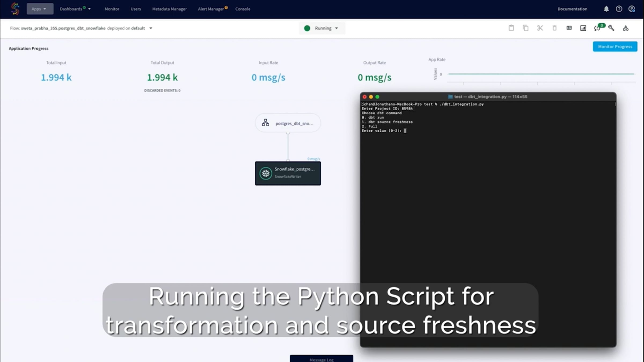Viewport: 644px width, 362px height.
Task: Open the exceptions icon with green badge
Action: coord(597,28)
